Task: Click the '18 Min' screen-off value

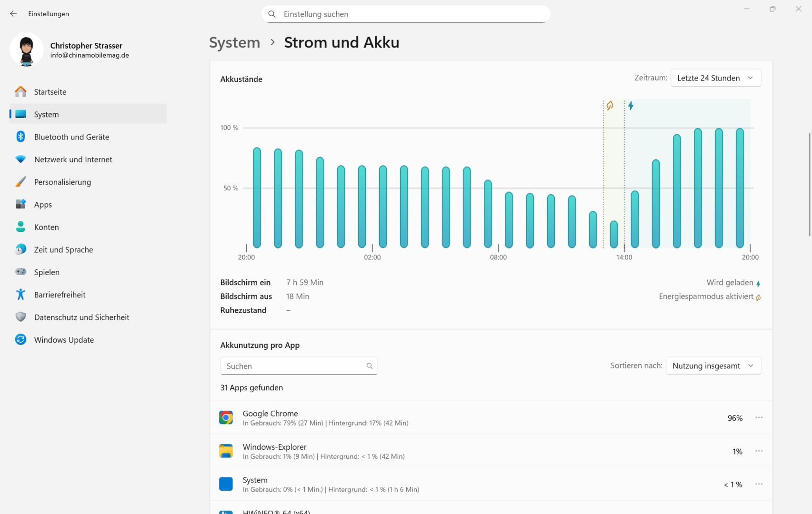Action: [x=298, y=296]
